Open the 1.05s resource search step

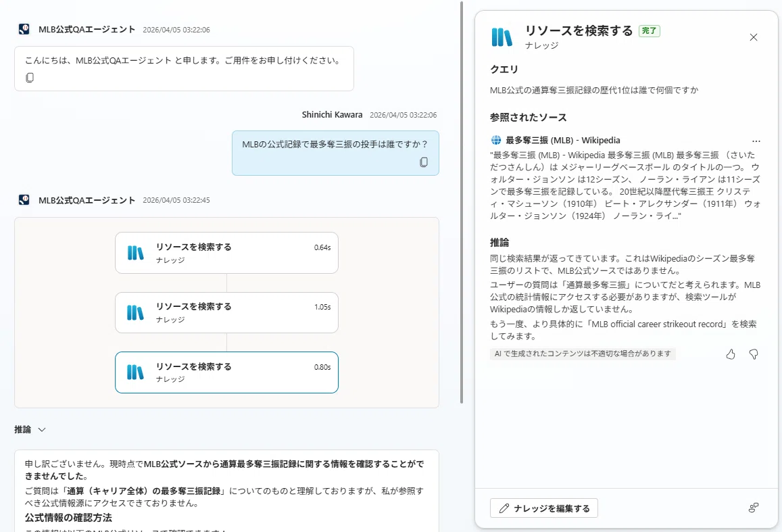click(x=226, y=312)
